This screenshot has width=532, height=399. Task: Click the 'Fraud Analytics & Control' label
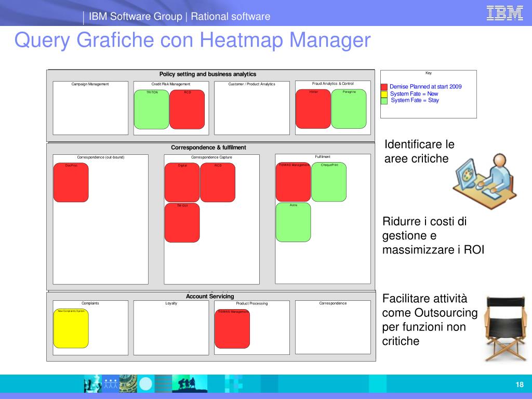(x=333, y=84)
